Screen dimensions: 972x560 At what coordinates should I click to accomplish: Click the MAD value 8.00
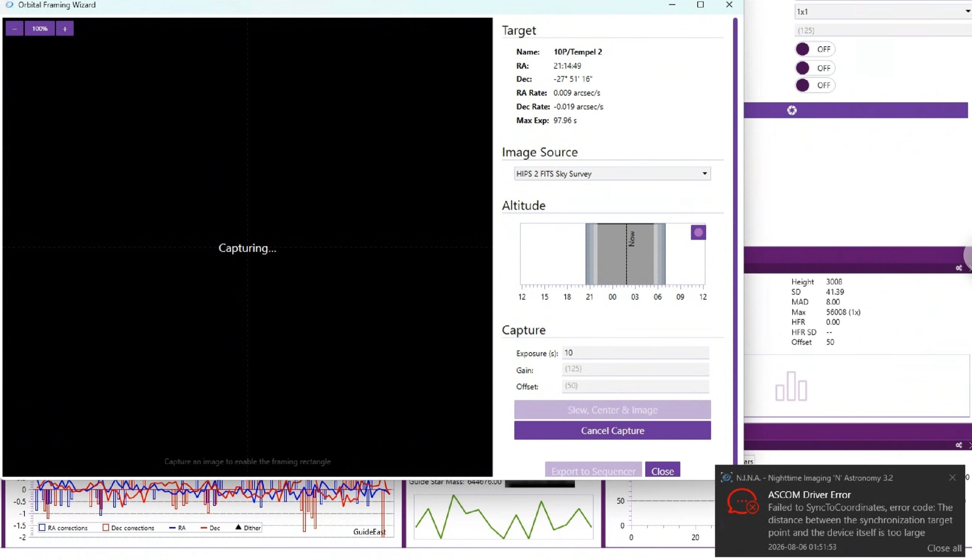point(832,302)
